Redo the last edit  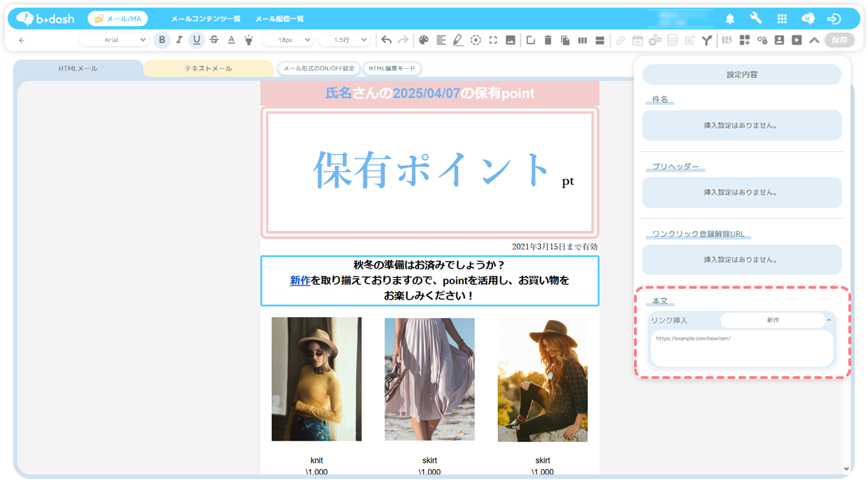tap(403, 40)
